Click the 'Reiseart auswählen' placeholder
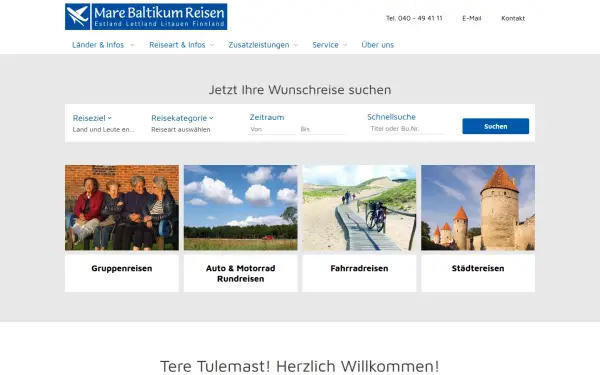The height and width of the screenshot is (375, 600). pyautogui.click(x=181, y=129)
